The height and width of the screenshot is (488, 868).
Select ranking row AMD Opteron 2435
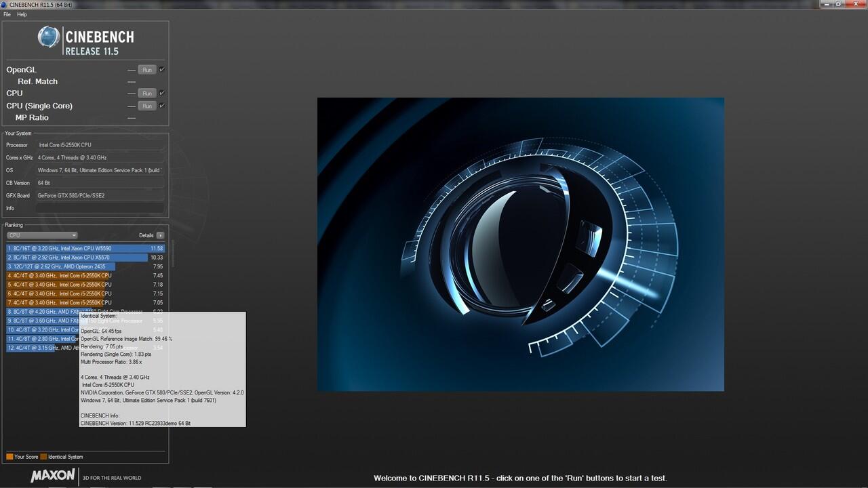pos(85,266)
